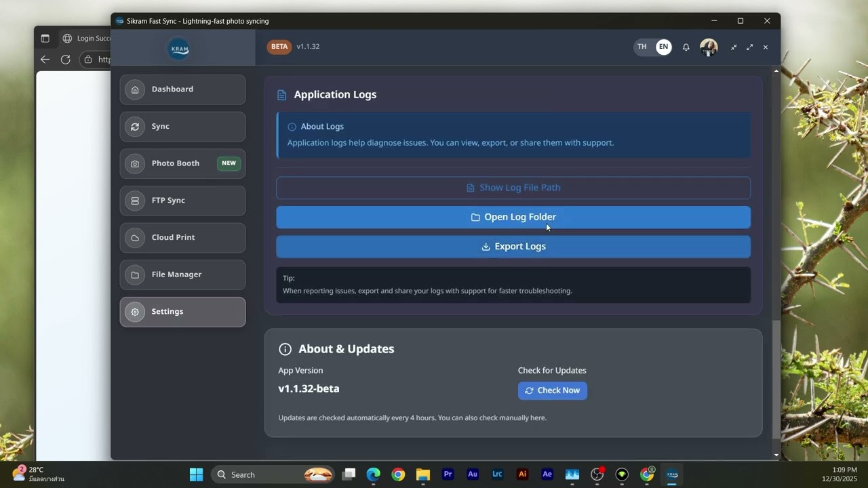Reload the page in the background browser

[x=66, y=60]
